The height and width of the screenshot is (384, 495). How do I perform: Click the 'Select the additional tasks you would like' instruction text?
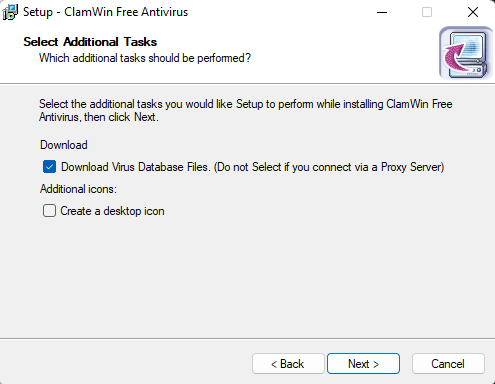pyautogui.click(x=246, y=110)
